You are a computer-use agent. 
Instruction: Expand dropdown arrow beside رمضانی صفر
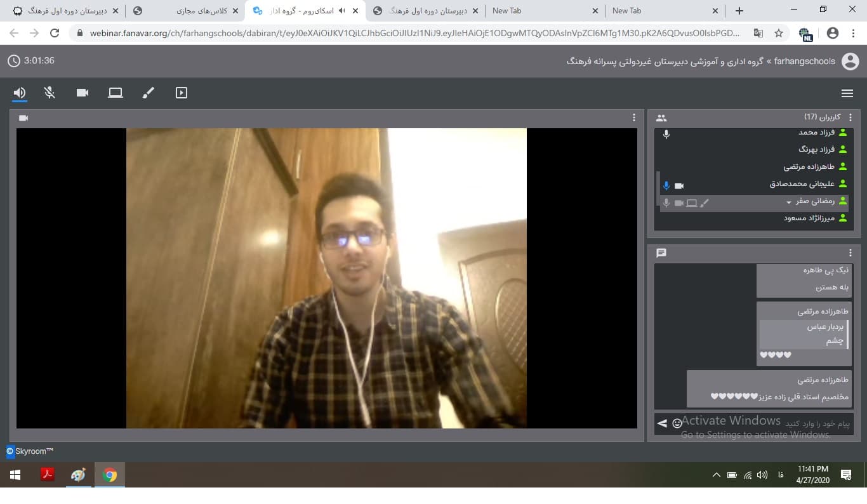tap(790, 202)
